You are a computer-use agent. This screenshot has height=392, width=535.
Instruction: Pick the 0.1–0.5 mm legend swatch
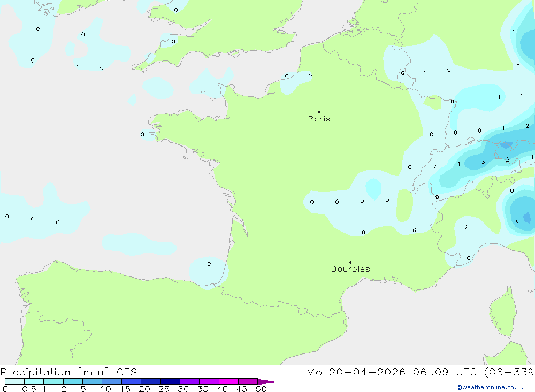point(14,381)
